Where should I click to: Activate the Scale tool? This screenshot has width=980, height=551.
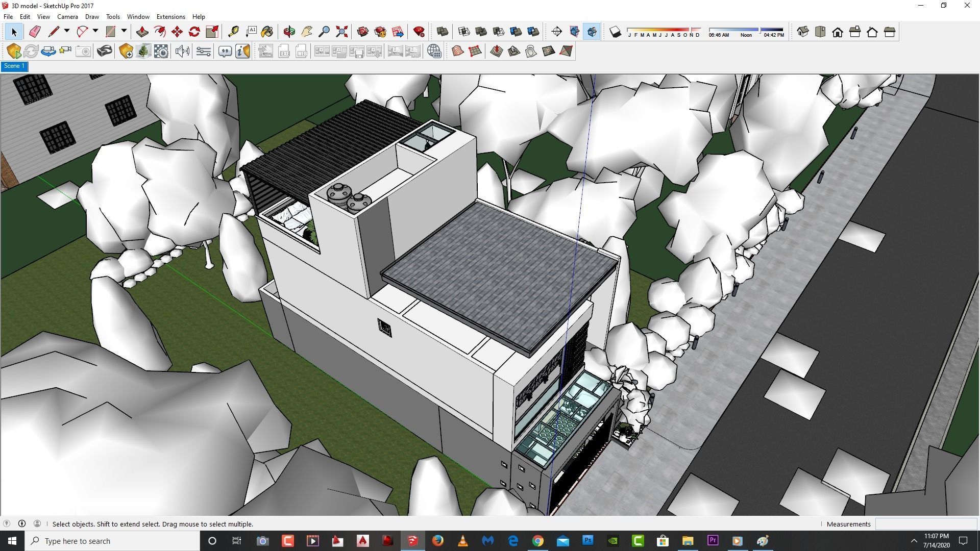[x=212, y=32]
